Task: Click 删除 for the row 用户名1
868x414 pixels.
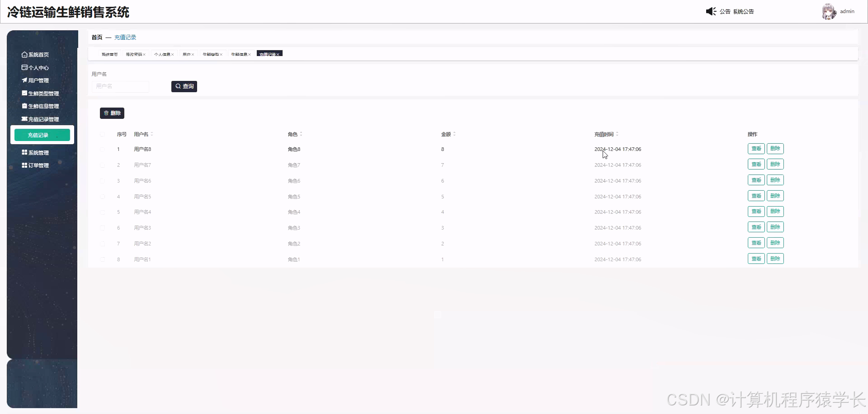Action: (775, 259)
